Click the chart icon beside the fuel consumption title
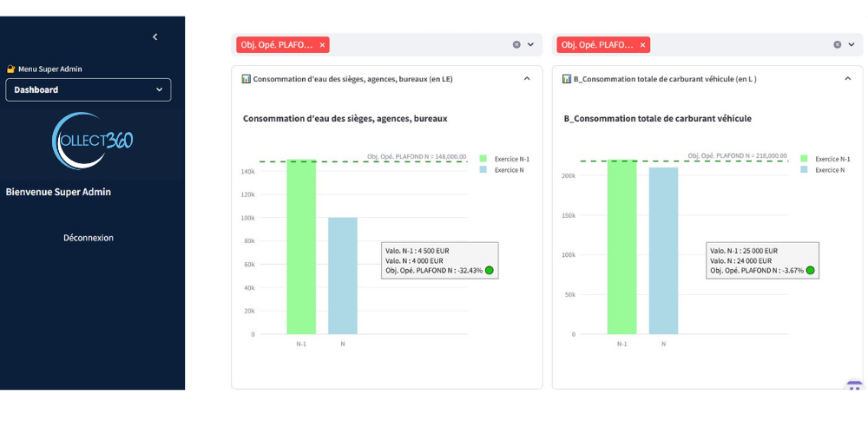The width and height of the screenshot is (868, 434). [x=567, y=79]
